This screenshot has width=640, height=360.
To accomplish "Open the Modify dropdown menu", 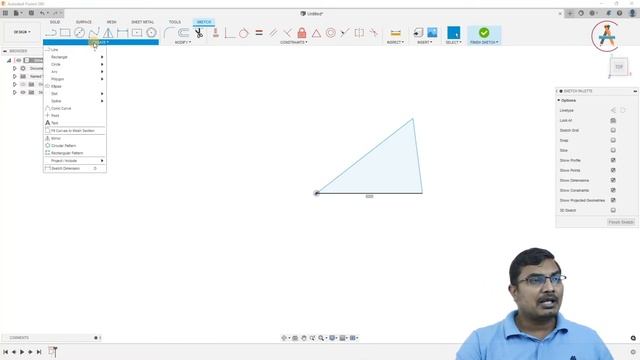I will (183, 42).
